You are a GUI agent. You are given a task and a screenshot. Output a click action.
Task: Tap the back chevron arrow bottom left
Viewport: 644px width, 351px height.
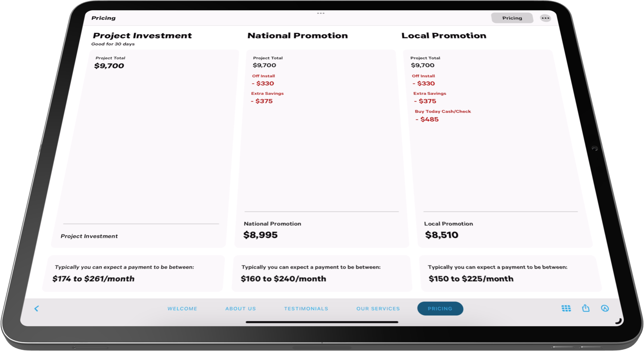click(36, 309)
